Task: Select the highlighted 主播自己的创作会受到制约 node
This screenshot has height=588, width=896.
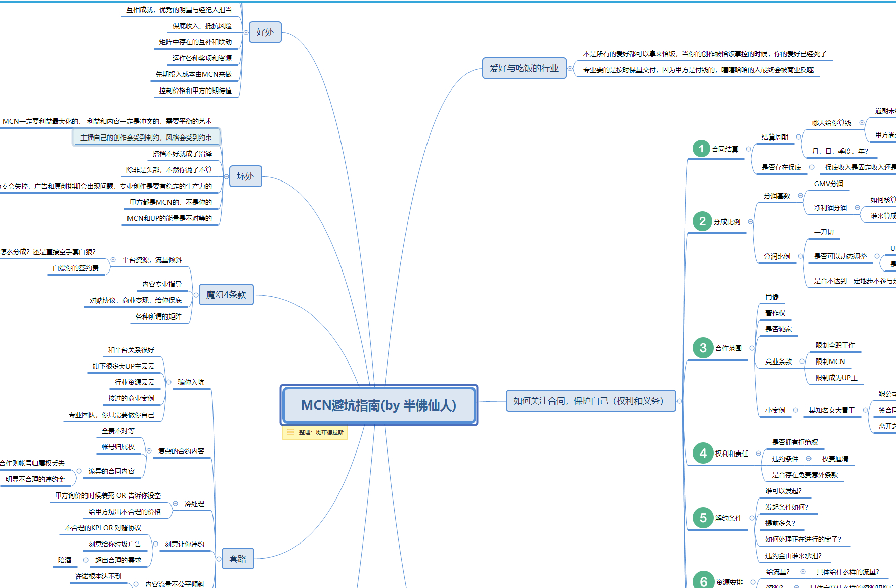Action: [146, 138]
